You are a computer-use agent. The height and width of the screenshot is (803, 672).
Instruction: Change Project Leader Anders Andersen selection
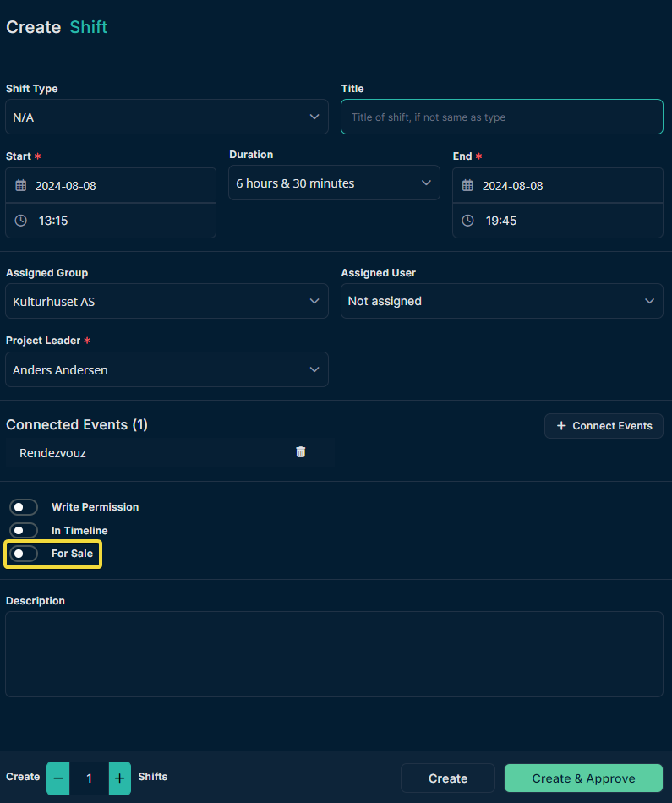click(167, 369)
